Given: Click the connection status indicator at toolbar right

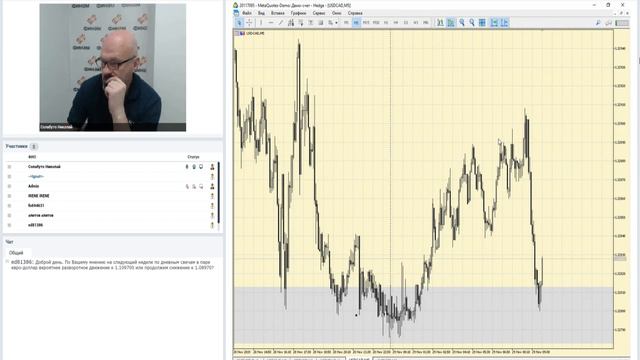Looking at the screenshot, I should tap(622, 23).
